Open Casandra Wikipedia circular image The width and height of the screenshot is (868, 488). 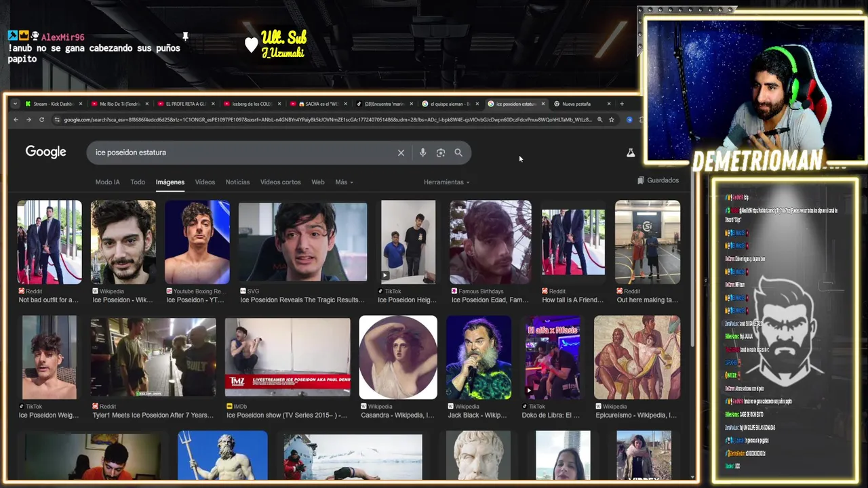pos(398,357)
